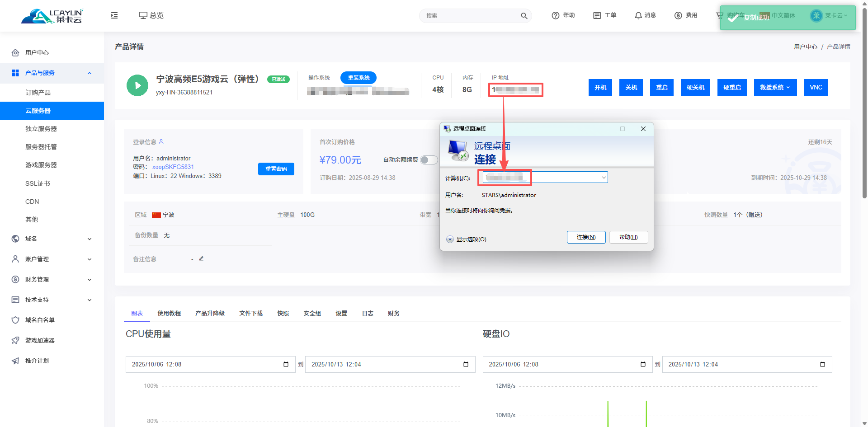Expand the 域名 sidebar menu
The image size is (868, 427).
[x=90, y=239]
